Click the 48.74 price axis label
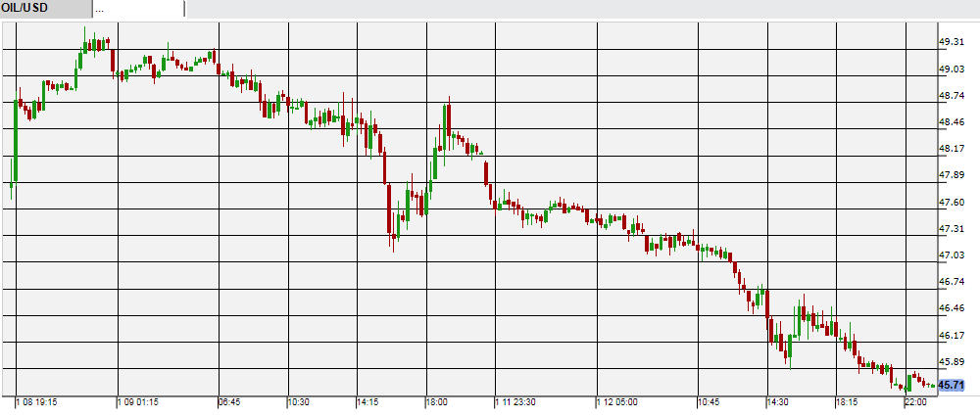980x417 pixels. [x=952, y=96]
